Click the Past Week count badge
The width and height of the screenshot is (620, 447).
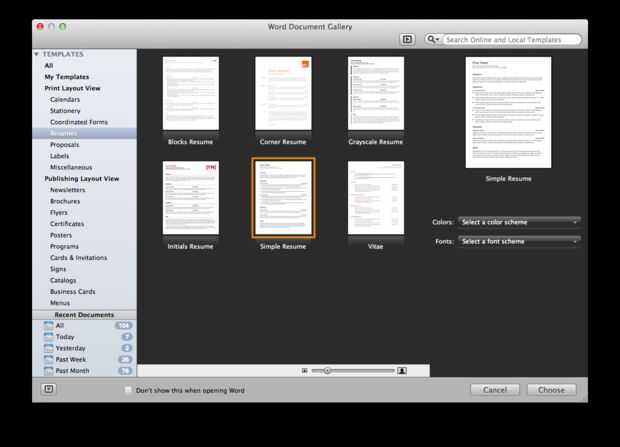click(125, 360)
